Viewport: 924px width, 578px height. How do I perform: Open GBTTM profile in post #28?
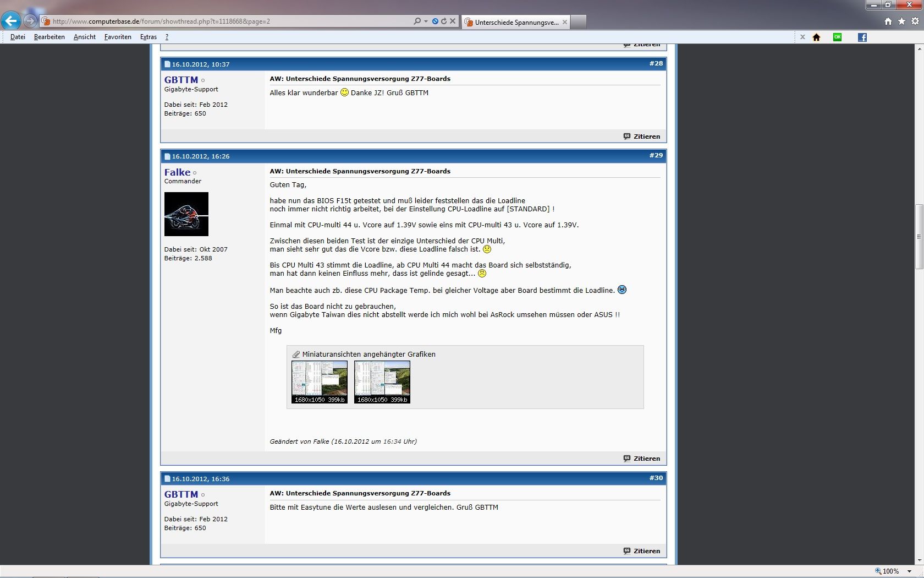[x=181, y=80]
